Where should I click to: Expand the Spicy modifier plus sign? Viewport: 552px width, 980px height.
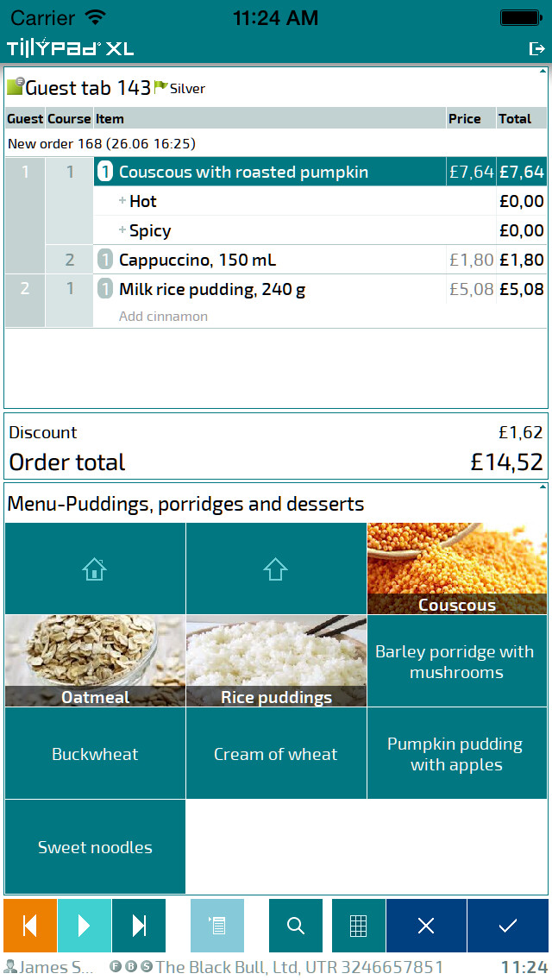pos(122,230)
